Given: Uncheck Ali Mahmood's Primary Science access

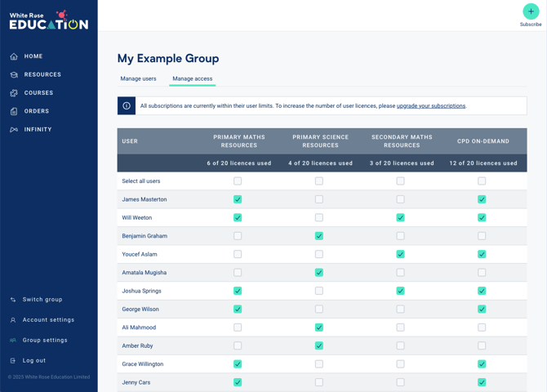Looking at the screenshot, I should [319, 327].
